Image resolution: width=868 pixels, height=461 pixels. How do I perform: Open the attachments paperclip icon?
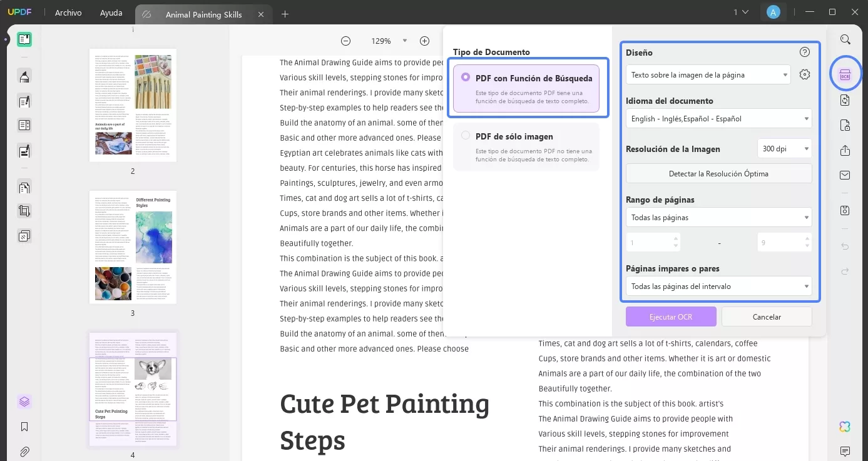point(24,451)
